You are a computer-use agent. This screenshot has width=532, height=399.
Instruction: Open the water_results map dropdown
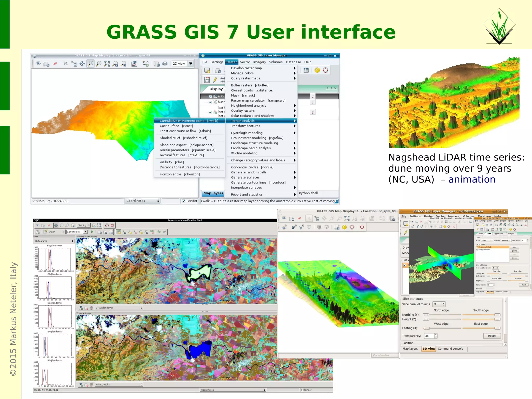point(119,384)
